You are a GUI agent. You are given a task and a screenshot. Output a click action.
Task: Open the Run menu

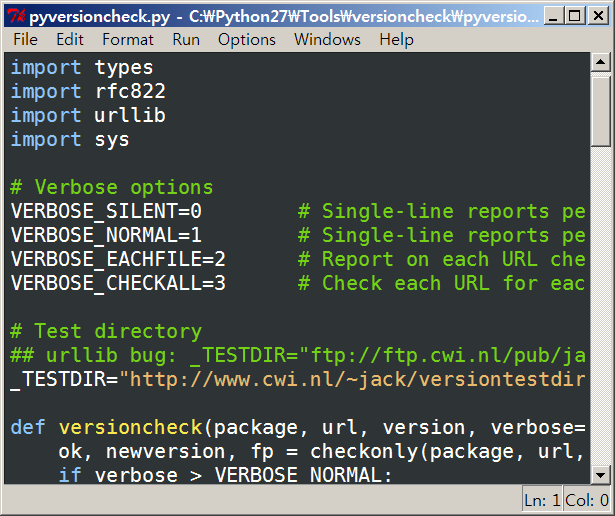click(x=186, y=40)
